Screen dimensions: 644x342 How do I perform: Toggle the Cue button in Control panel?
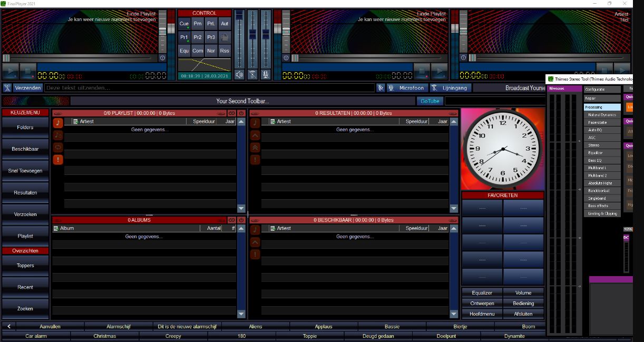coord(184,24)
